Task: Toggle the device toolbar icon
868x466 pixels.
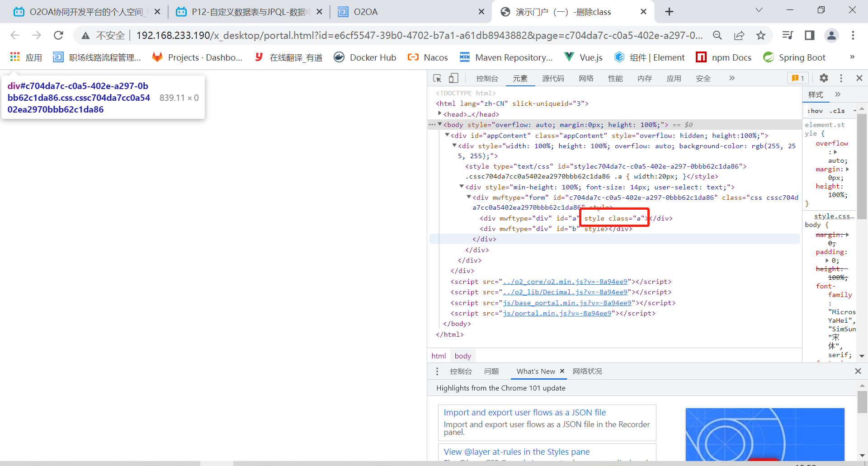Action: (453, 78)
